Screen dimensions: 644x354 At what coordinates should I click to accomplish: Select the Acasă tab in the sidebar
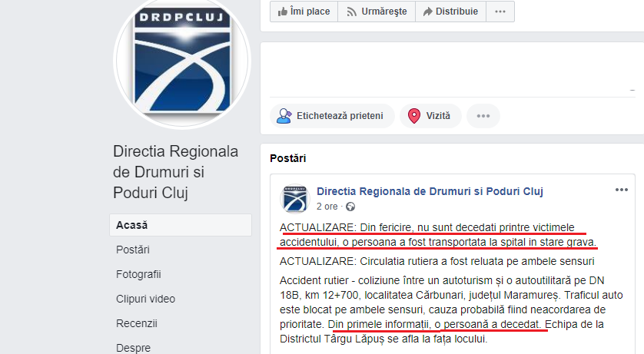point(181,225)
